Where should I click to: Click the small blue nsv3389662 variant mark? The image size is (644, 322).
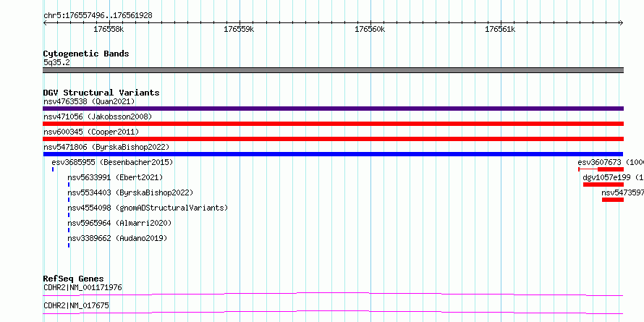pos(69,245)
